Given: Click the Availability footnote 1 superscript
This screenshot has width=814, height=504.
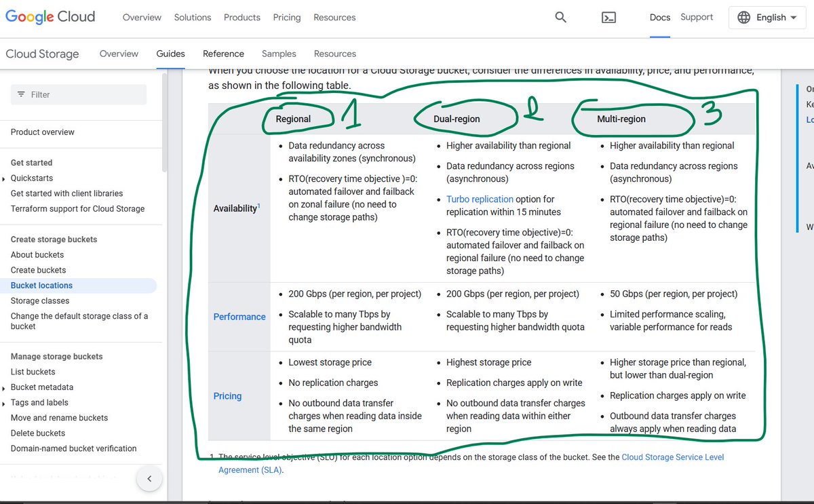Looking at the screenshot, I should (259, 206).
